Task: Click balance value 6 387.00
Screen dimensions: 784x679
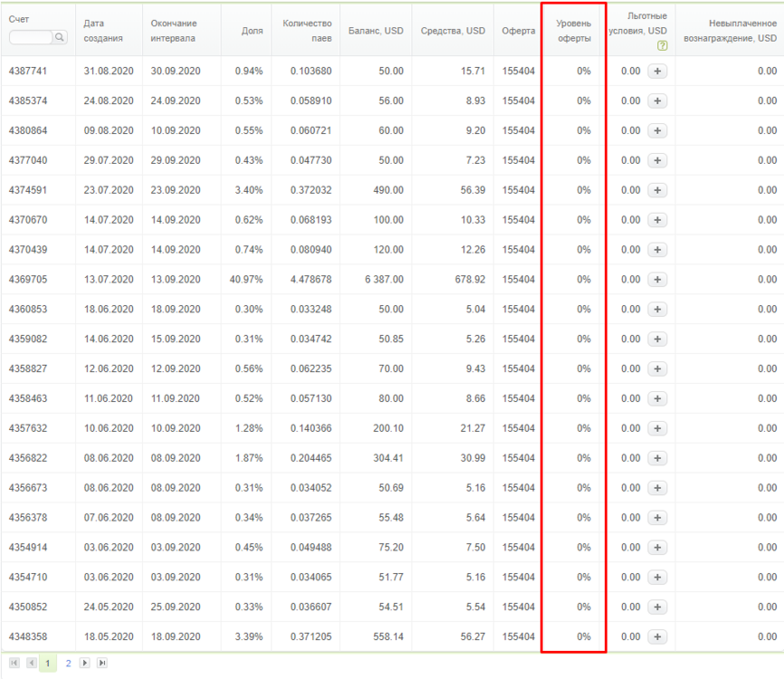Action: (384, 280)
